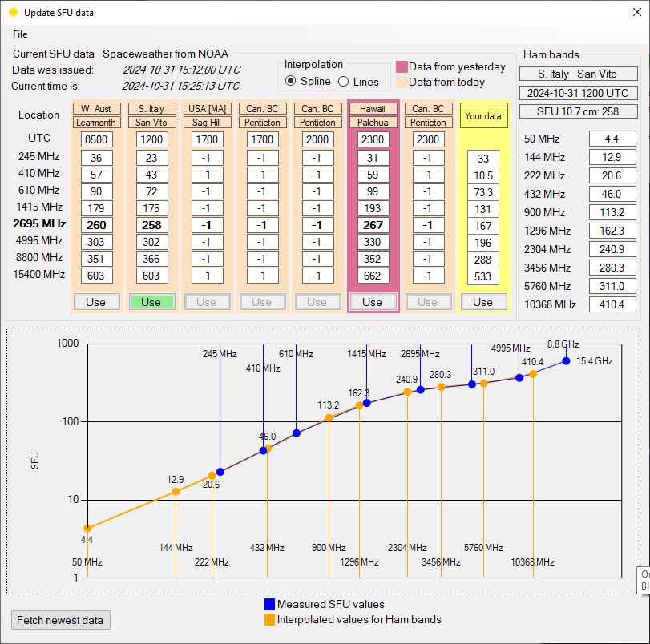Click Your data 4995 MHz field showing 196
Viewport: 650px width, 644px height.
click(483, 243)
